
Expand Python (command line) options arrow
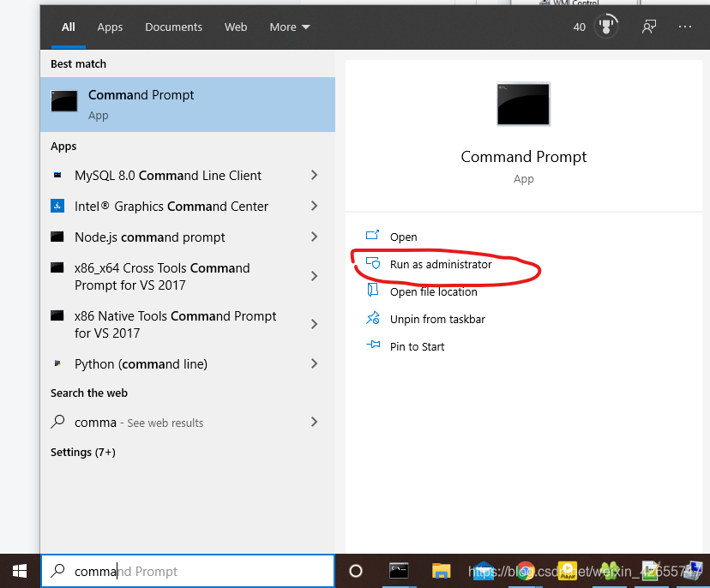coord(314,363)
